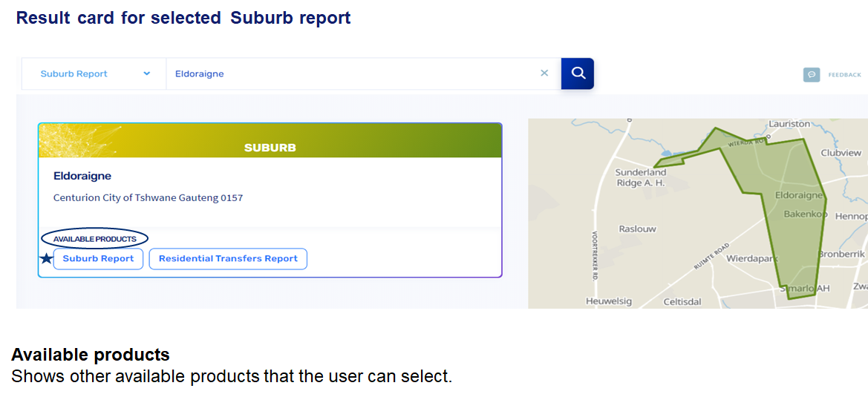The image size is (868, 397).
Task: Click the Raslouw label on the map
Action: tap(637, 229)
